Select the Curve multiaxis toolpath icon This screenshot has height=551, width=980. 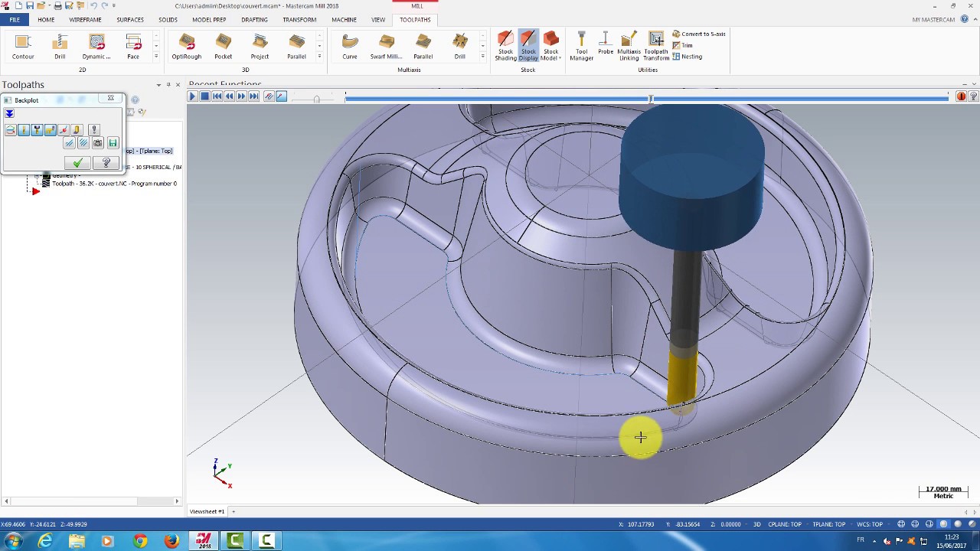tap(350, 47)
